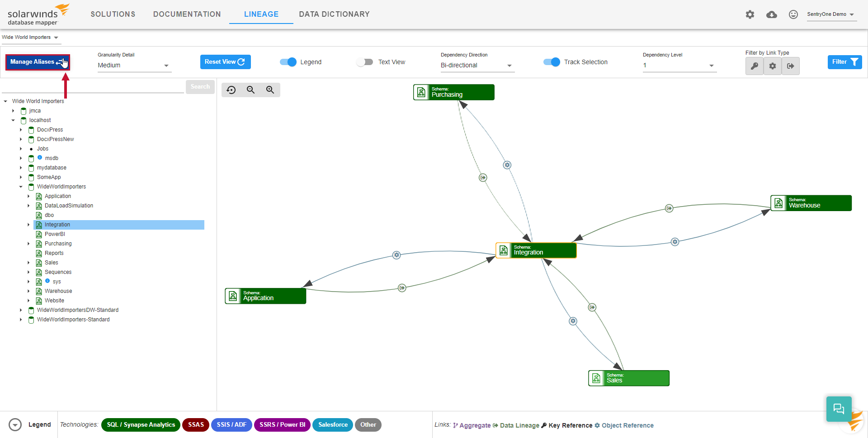This screenshot has width=868, height=438.
Task: Toggle the SQL / Synapse Analytics legend tag
Action: 141,425
